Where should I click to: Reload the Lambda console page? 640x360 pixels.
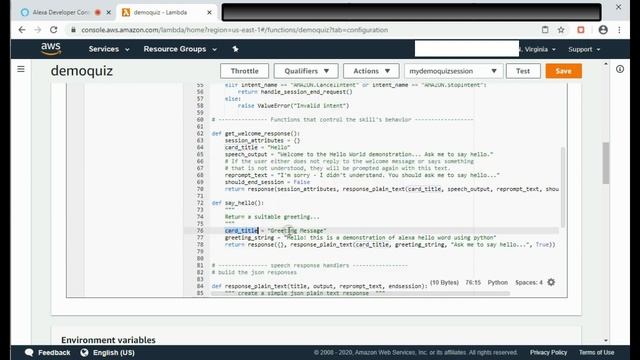[x=53, y=30]
